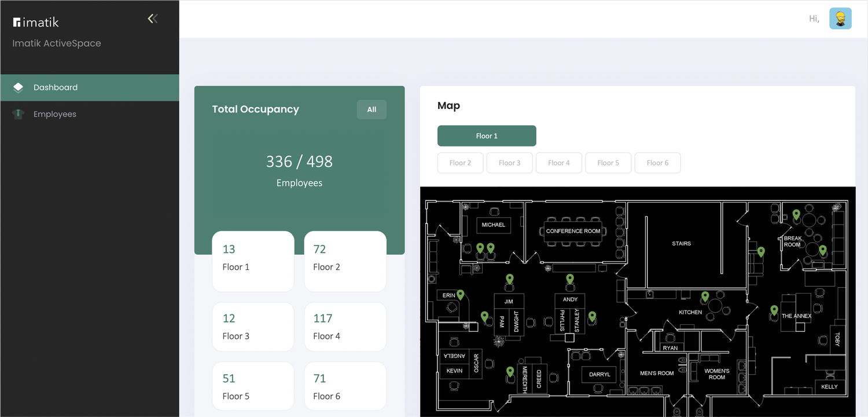Select Dashboard in the navigation menu
The height and width of the screenshot is (417, 868).
56,87
